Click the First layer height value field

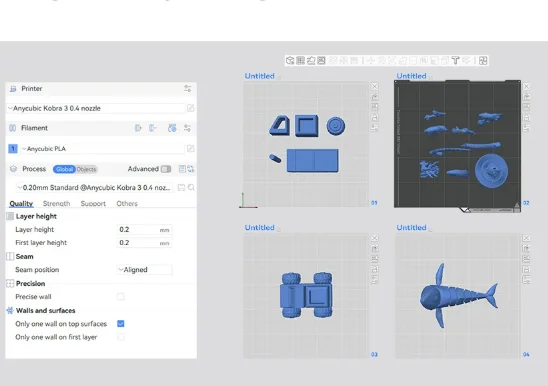coord(144,243)
